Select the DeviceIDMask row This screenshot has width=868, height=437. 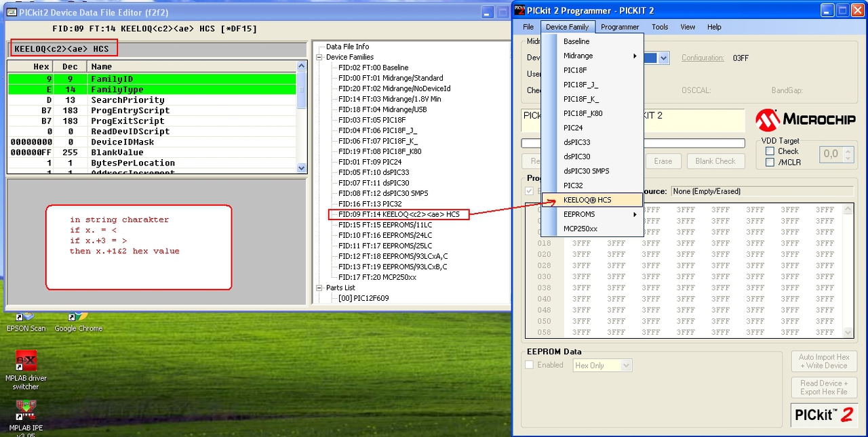pos(152,142)
